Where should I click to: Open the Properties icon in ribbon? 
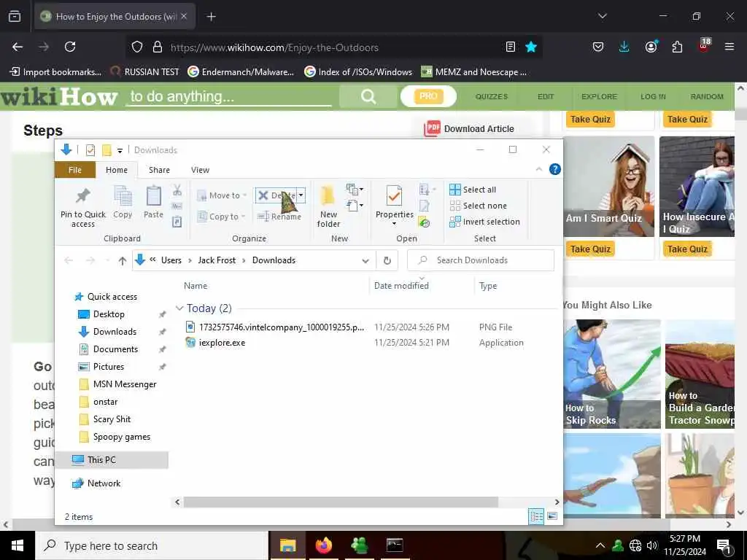394,195
